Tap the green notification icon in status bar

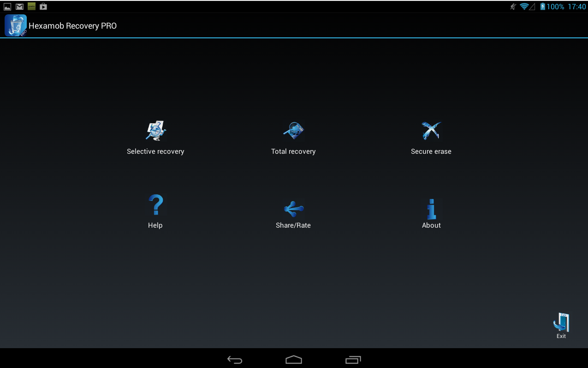coord(31,6)
